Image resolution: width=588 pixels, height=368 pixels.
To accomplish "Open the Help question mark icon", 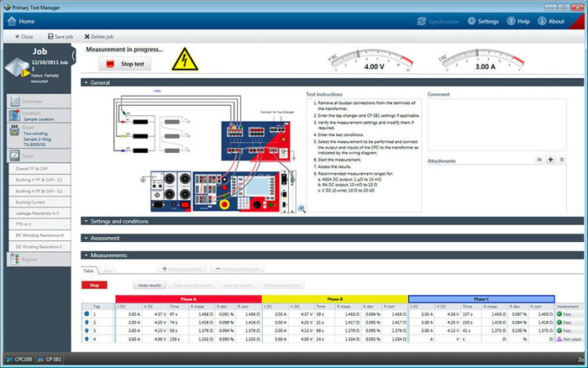I will 512,21.
